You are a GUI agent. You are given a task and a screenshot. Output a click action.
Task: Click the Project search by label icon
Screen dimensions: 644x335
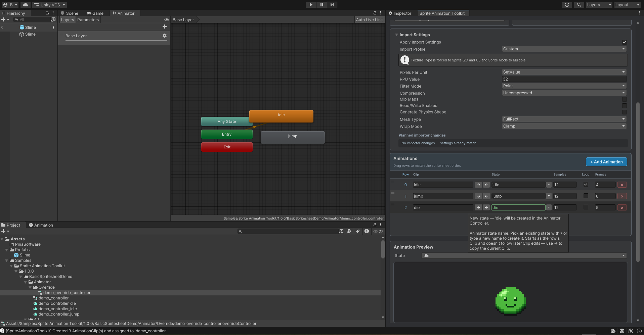click(358, 231)
